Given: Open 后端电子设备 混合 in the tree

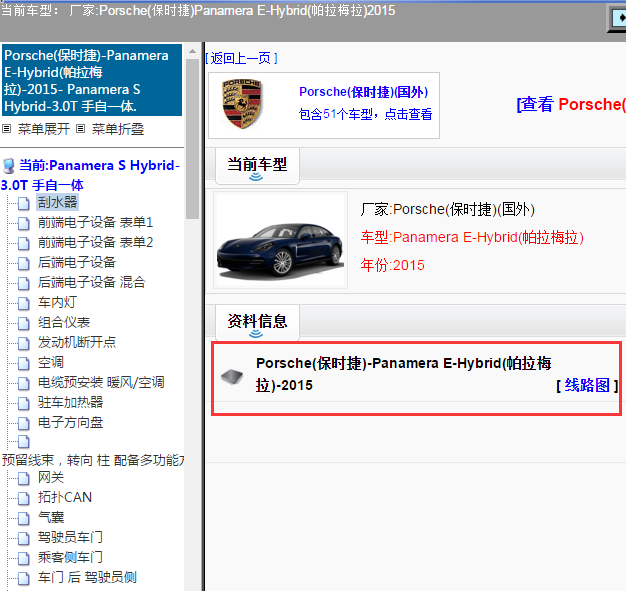Looking at the screenshot, I should pos(92,282).
